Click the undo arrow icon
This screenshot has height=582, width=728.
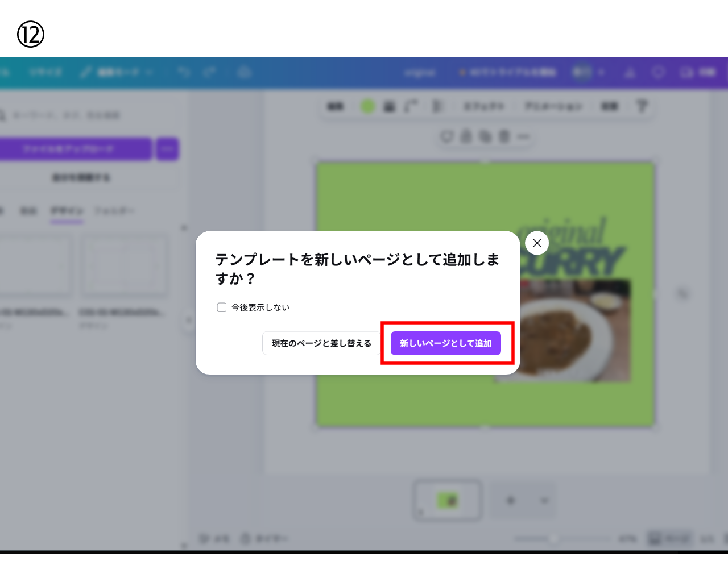pyautogui.click(x=184, y=72)
